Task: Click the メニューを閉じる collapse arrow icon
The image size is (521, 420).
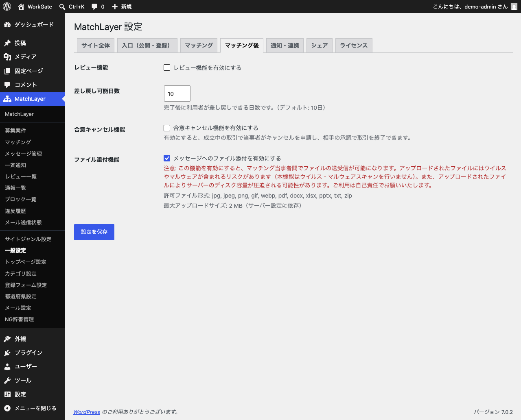Action: [7, 408]
